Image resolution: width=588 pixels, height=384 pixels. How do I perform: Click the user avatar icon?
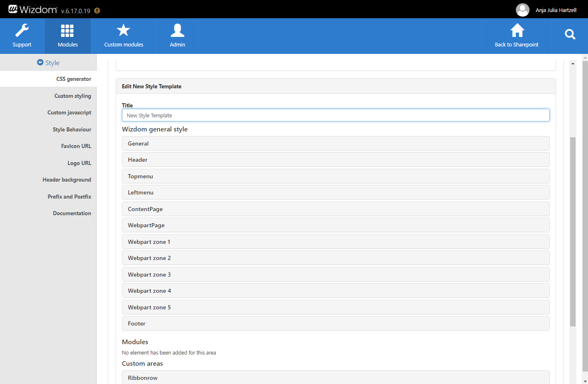point(522,10)
